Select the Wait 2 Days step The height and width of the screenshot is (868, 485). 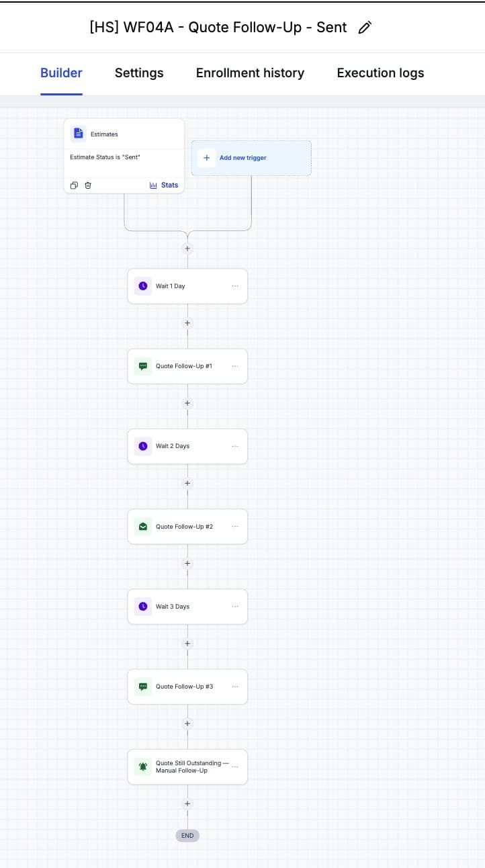[x=187, y=446]
